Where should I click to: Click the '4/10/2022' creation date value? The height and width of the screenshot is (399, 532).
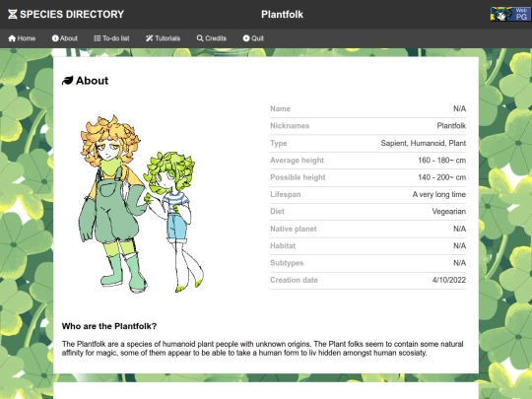(x=449, y=280)
